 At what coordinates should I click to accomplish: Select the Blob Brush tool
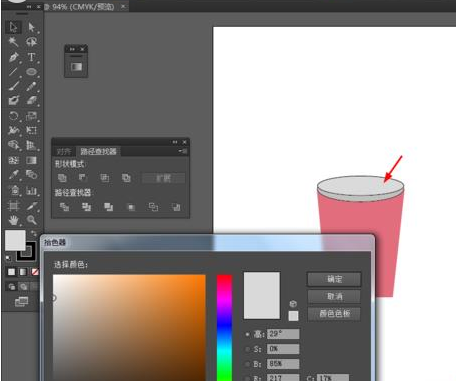pos(13,101)
